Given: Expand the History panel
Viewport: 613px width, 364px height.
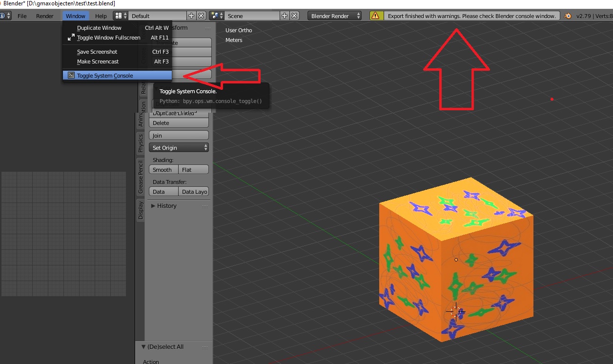Looking at the screenshot, I should (153, 206).
